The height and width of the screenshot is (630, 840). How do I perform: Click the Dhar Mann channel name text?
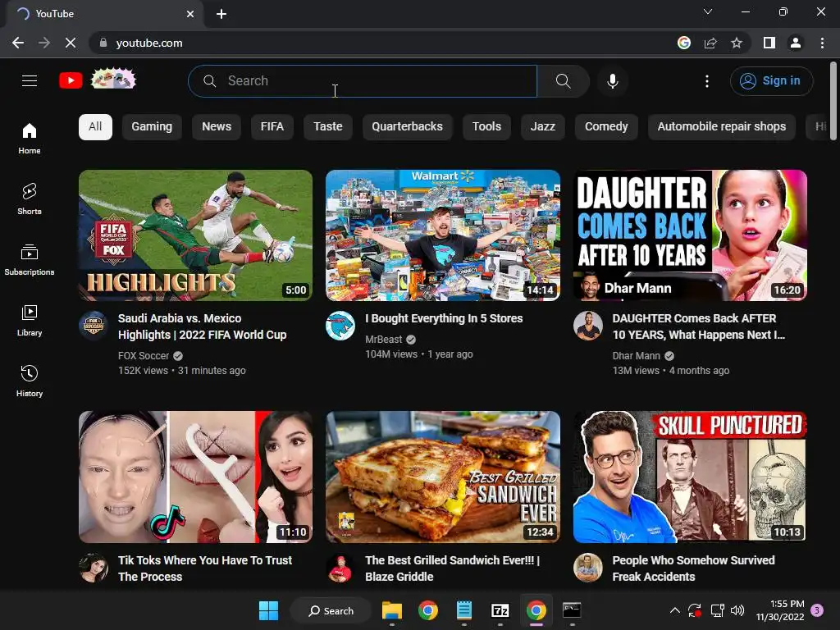click(x=637, y=356)
